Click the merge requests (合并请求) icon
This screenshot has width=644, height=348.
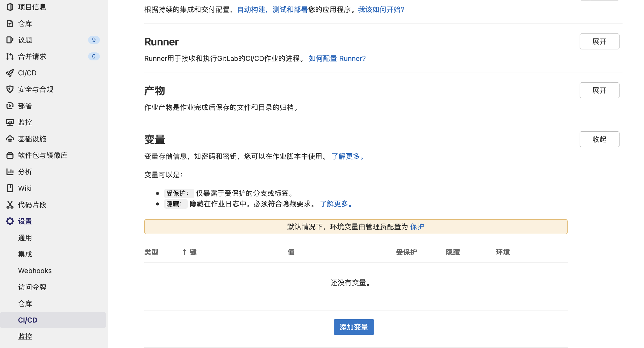[10, 56]
